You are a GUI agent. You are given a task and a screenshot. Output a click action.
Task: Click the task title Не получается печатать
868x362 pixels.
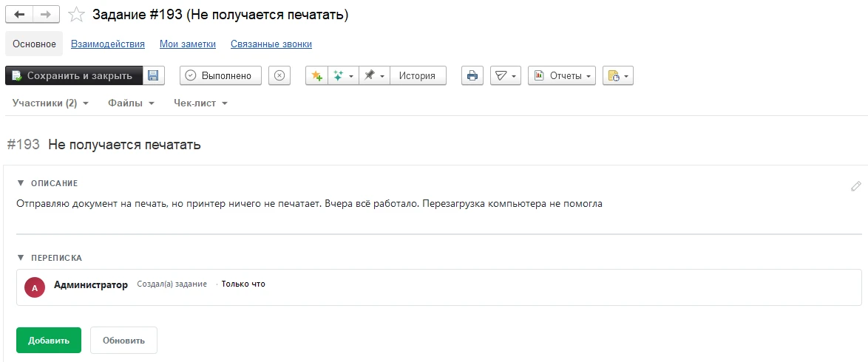(x=124, y=145)
